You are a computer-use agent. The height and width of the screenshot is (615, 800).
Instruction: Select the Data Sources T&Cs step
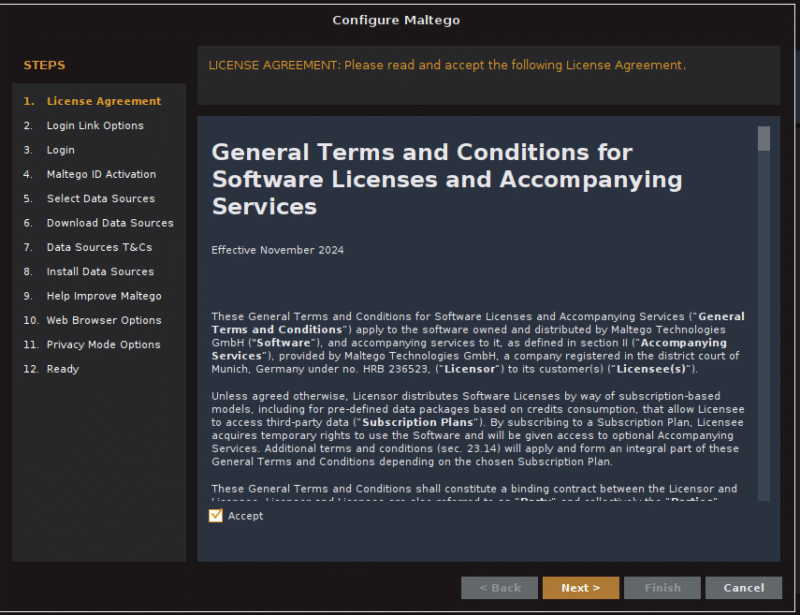tap(99, 247)
